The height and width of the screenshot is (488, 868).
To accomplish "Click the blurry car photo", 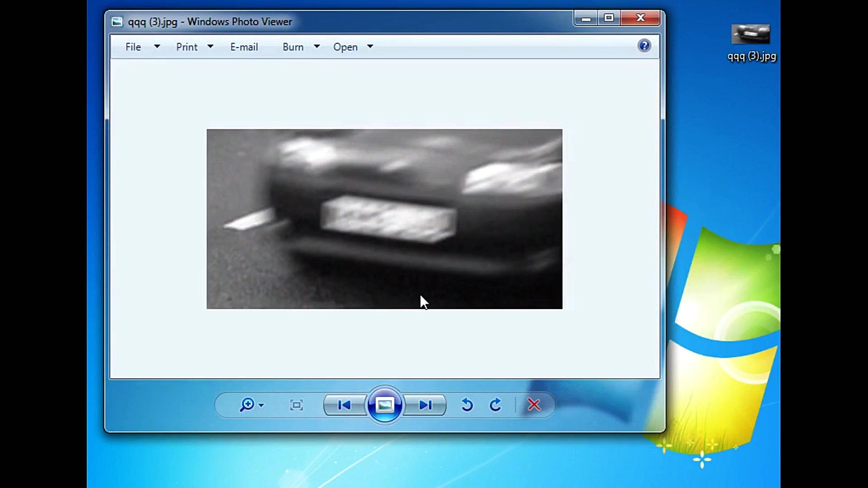I will click(385, 219).
